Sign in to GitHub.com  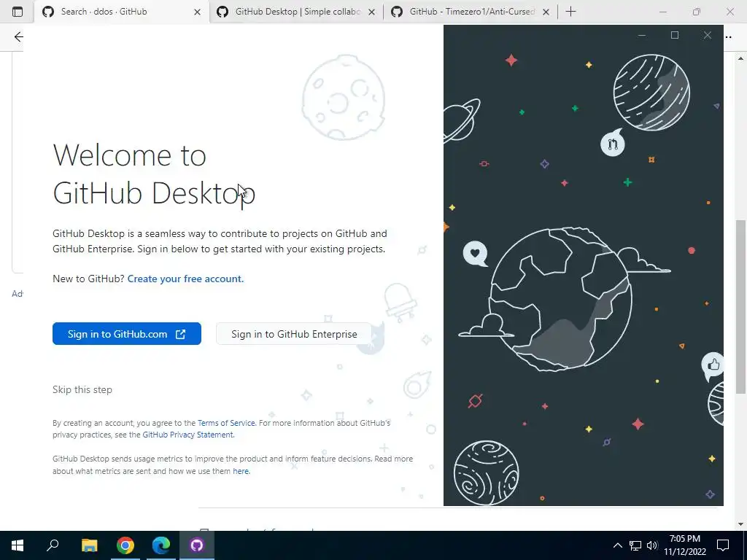coord(127,334)
